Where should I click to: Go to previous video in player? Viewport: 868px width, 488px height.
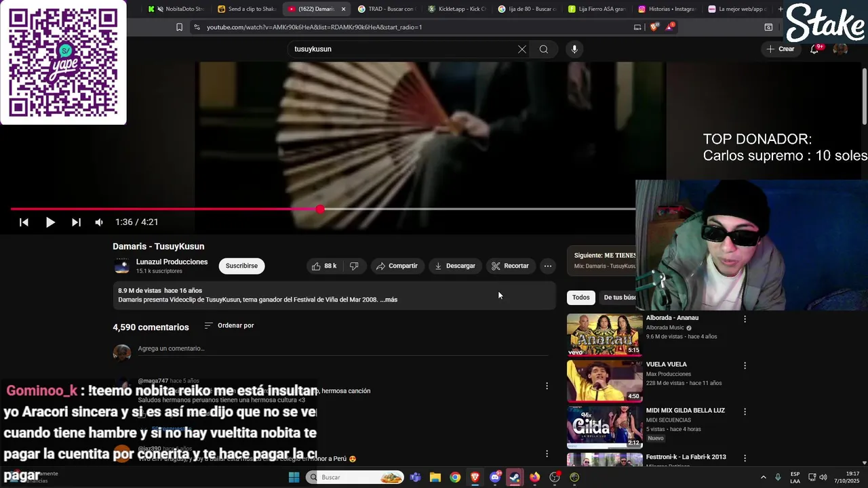pyautogui.click(x=24, y=222)
